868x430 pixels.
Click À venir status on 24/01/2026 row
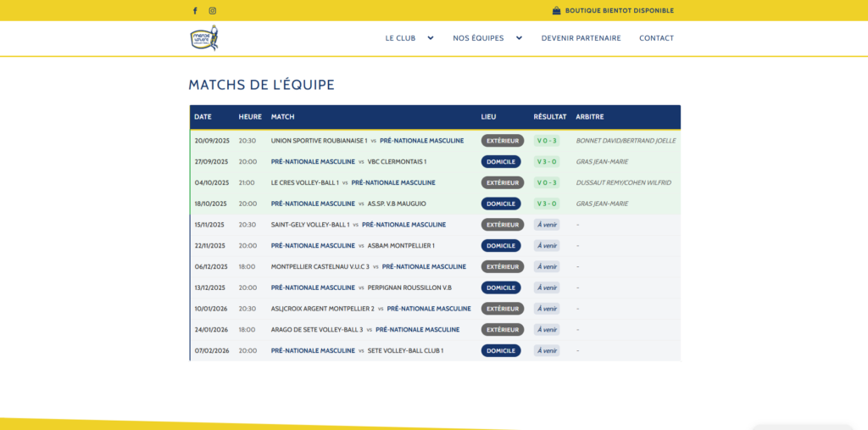tap(547, 330)
